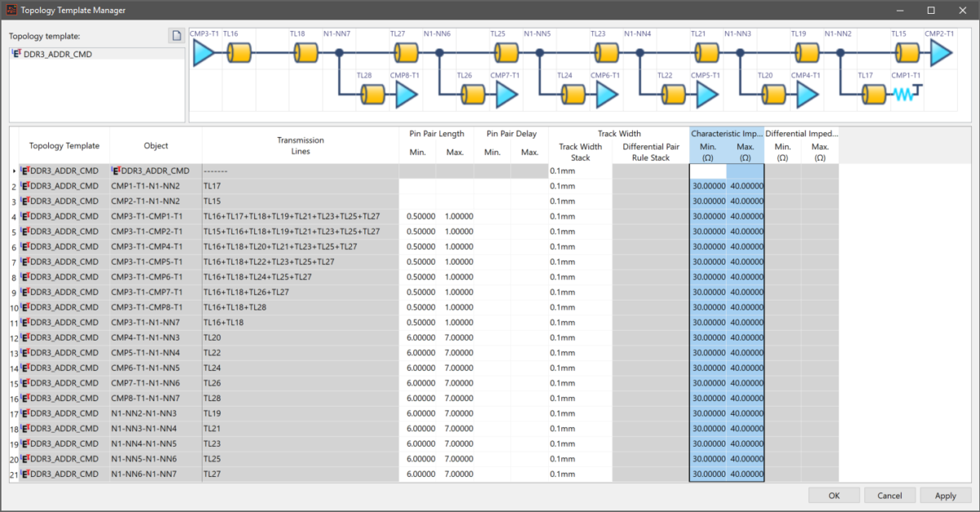
Task: Click the CMP1-T1 resistor terminator symbol
Action: 906,96
